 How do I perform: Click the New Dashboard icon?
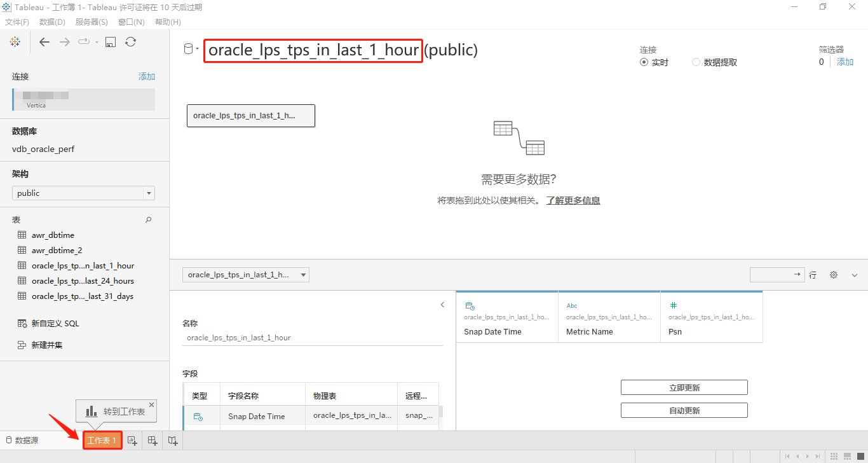pos(153,440)
